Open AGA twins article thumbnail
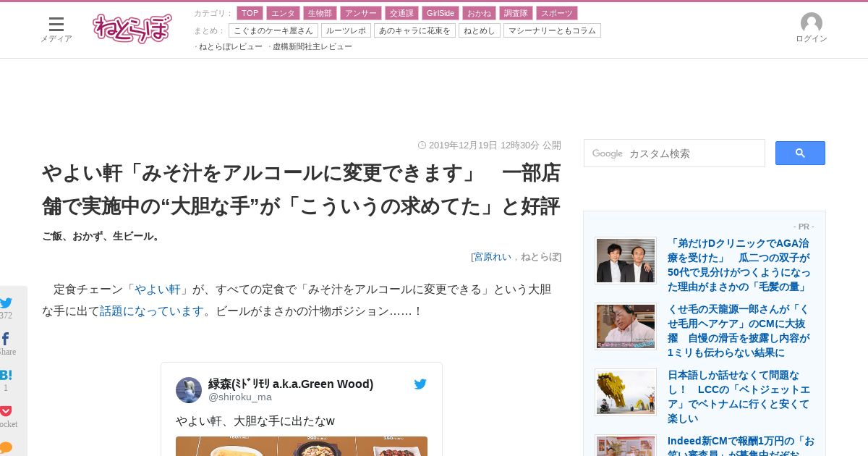 click(x=626, y=260)
